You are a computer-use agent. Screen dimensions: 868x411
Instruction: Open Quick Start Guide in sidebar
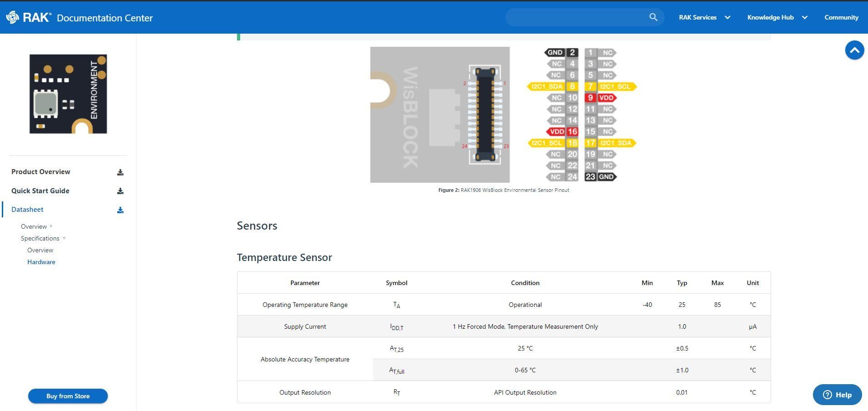coord(40,191)
